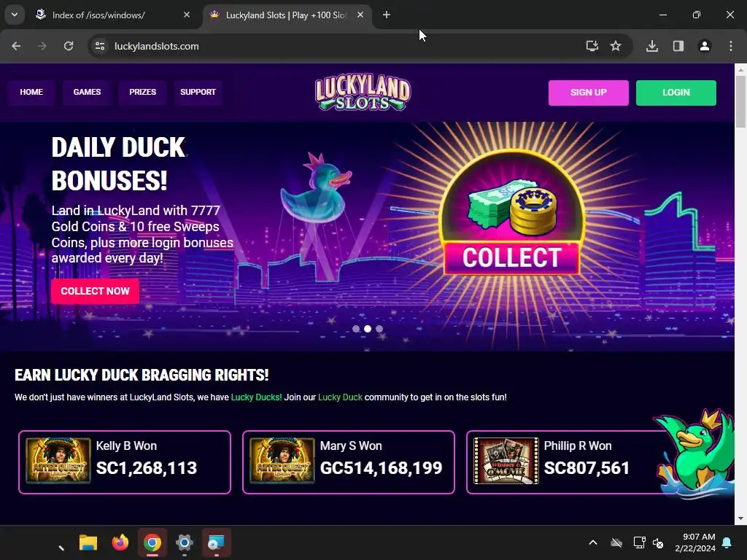Reload the current page

click(69, 46)
